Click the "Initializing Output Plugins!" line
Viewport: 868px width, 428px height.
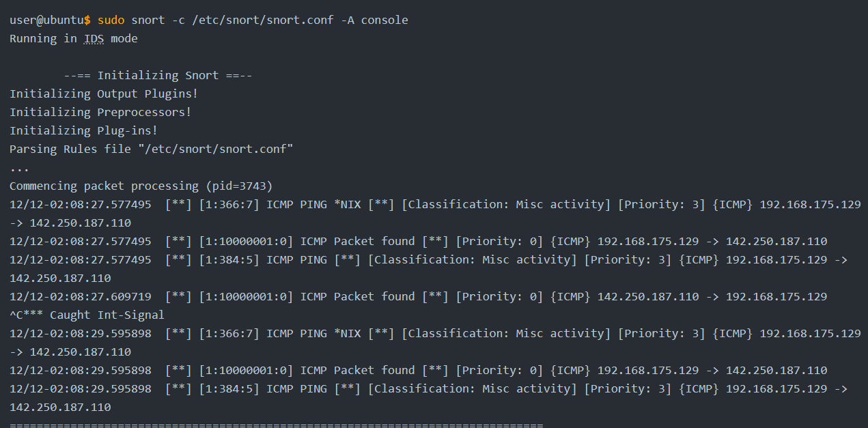pyautogui.click(x=104, y=94)
